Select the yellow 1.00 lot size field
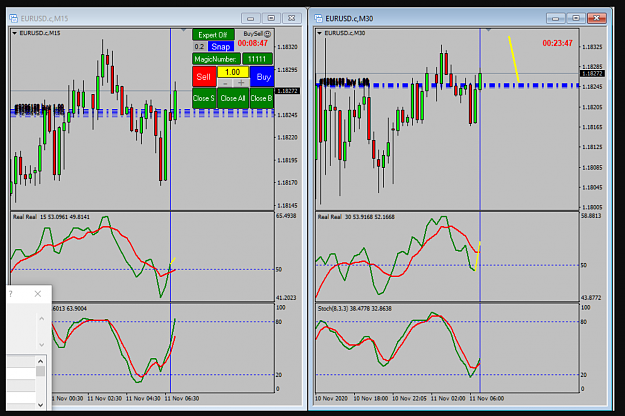 pyautogui.click(x=233, y=72)
